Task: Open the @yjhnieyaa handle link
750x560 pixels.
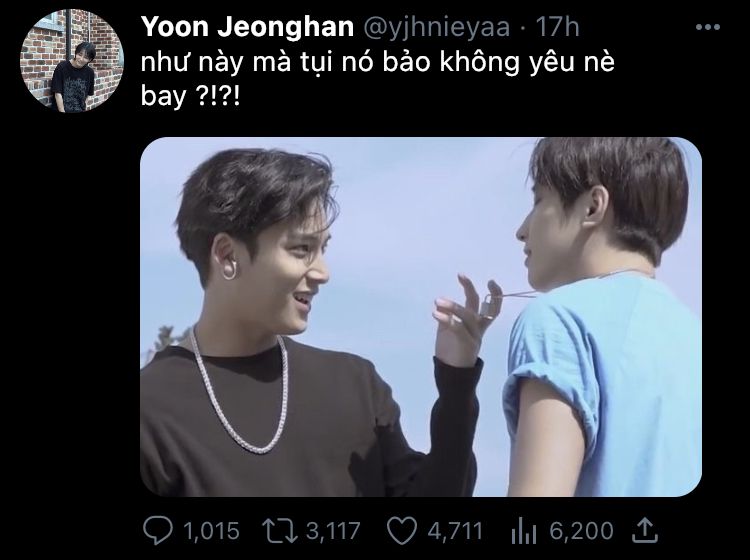Action: coord(437,27)
